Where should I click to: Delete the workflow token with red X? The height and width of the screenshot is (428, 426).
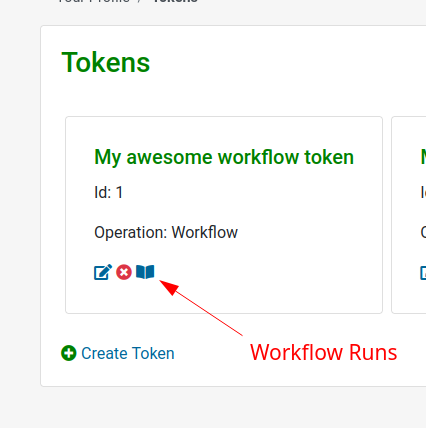click(124, 272)
